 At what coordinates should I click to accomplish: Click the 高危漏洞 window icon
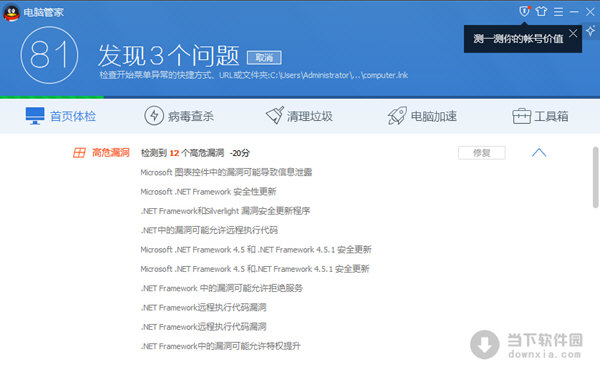79,153
